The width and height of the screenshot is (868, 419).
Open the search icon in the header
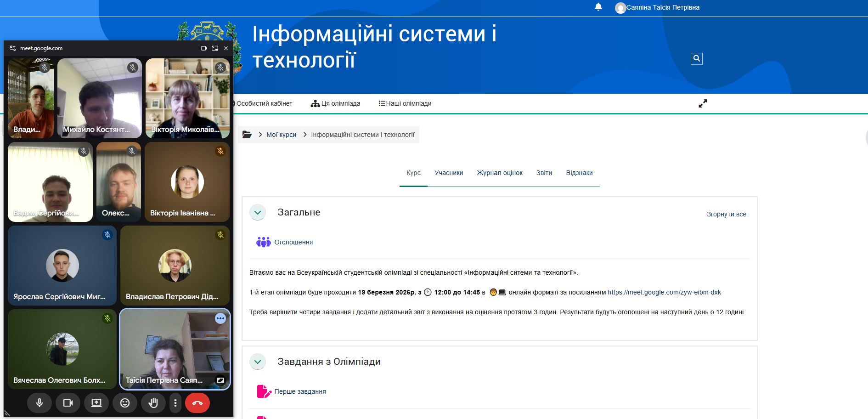(696, 58)
